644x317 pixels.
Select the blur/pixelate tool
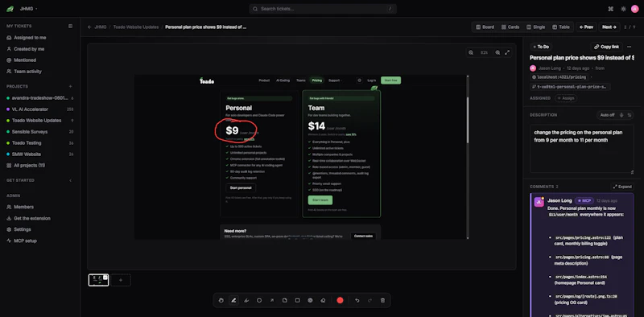click(310, 300)
